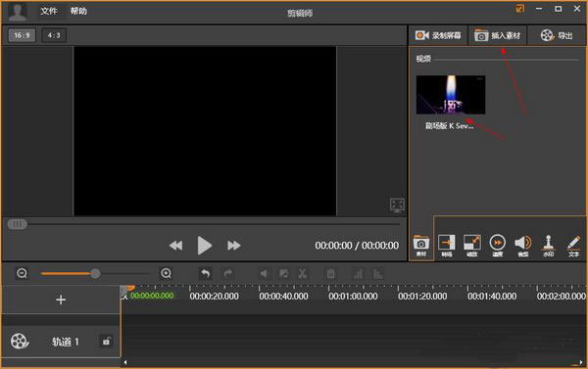Image resolution: width=588 pixels, height=369 pixels.
Task: Click the 导出 export button
Action: (x=557, y=35)
